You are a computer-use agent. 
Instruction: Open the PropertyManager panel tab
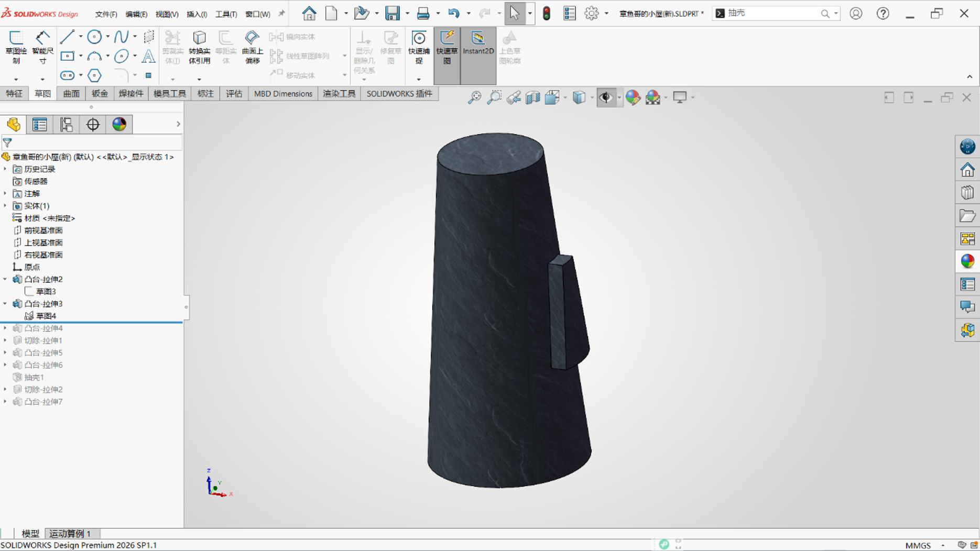click(40, 124)
